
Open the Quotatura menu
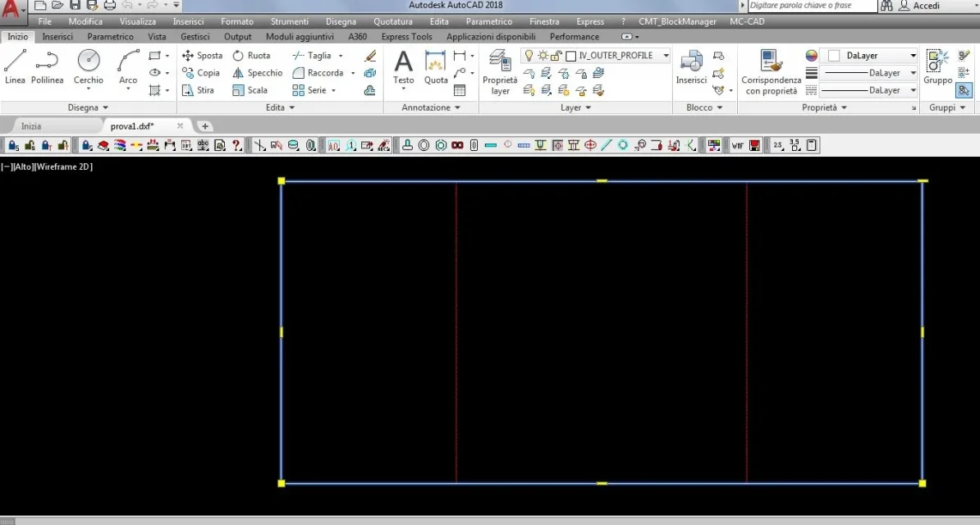(392, 21)
